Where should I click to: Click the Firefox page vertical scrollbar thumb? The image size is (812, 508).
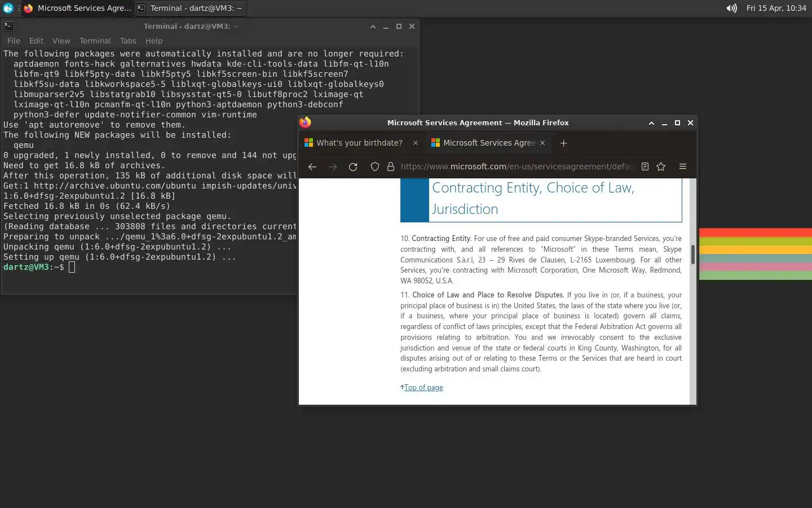pyautogui.click(x=692, y=255)
